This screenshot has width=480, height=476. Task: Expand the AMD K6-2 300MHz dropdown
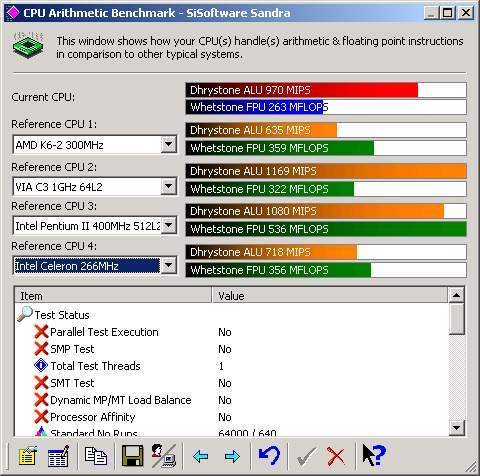(x=169, y=145)
